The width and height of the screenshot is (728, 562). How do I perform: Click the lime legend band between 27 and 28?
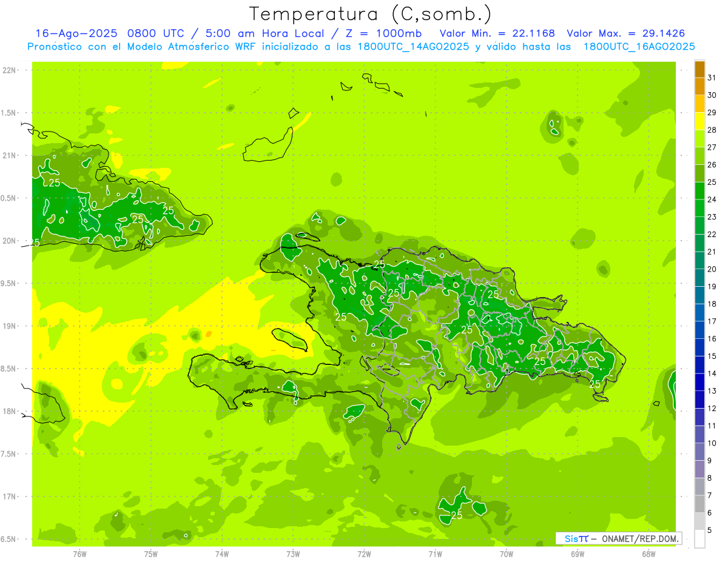tap(699, 139)
